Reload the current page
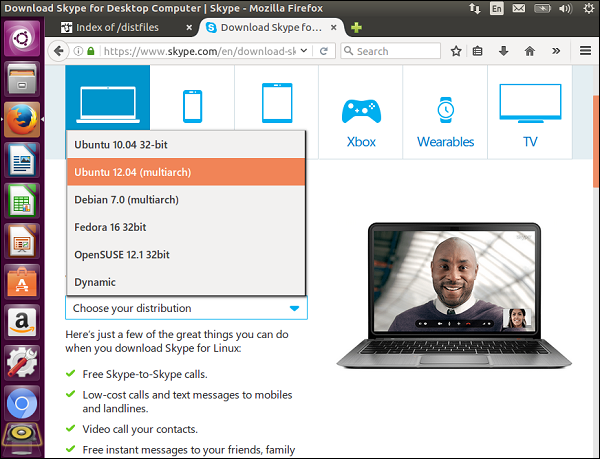600x459 pixels. pos(324,51)
